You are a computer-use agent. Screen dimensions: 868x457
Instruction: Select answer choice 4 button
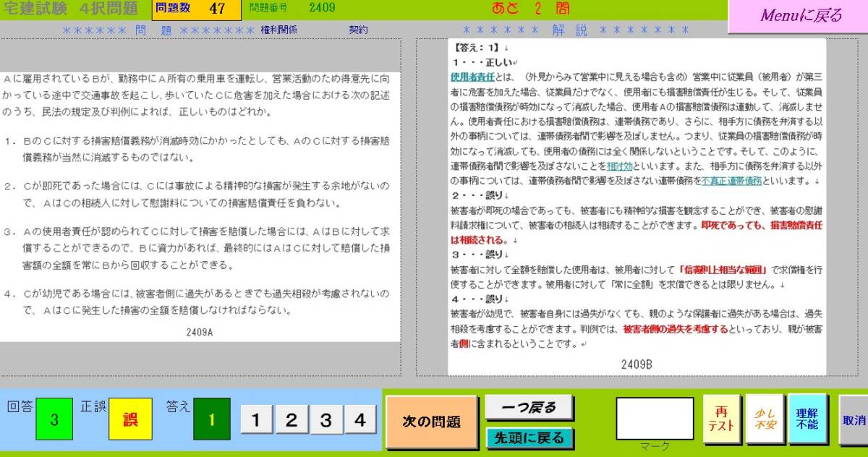[x=359, y=420]
